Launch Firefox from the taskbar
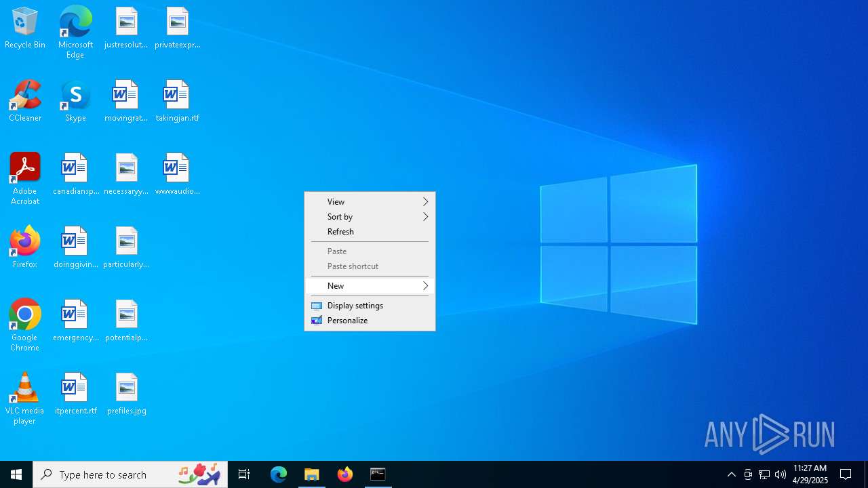The image size is (868, 488). pyautogui.click(x=345, y=474)
